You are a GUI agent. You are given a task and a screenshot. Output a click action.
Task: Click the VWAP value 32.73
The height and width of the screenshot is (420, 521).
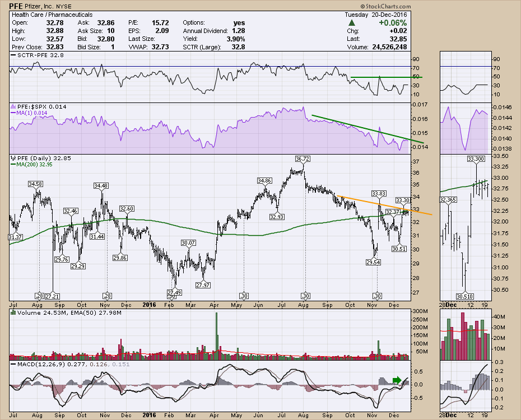[x=160, y=47]
